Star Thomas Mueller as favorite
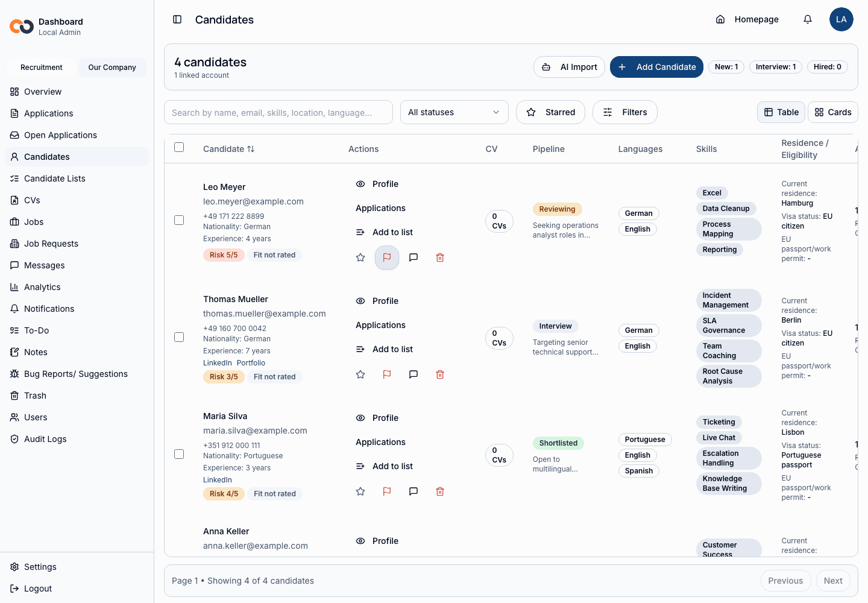Viewport: 868px width, 603px height. (x=360, y=374)
